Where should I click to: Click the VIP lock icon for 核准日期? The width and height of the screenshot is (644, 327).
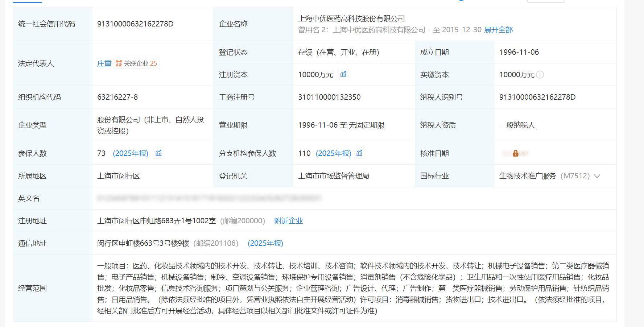515,153
